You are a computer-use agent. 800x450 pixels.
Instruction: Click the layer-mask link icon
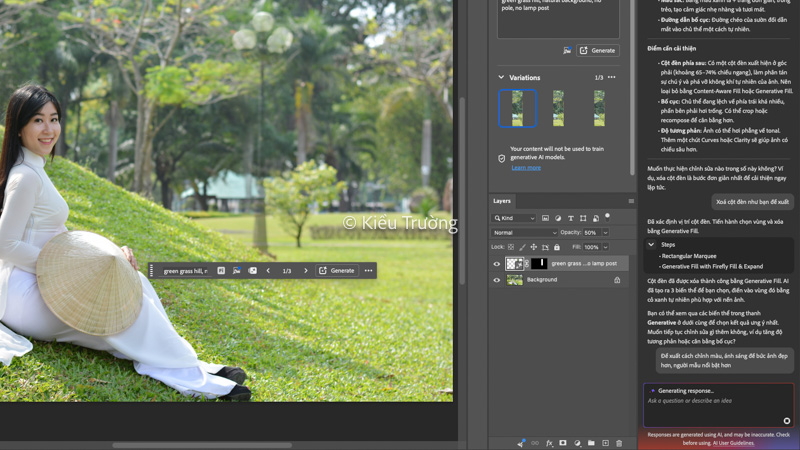[527, 264]
